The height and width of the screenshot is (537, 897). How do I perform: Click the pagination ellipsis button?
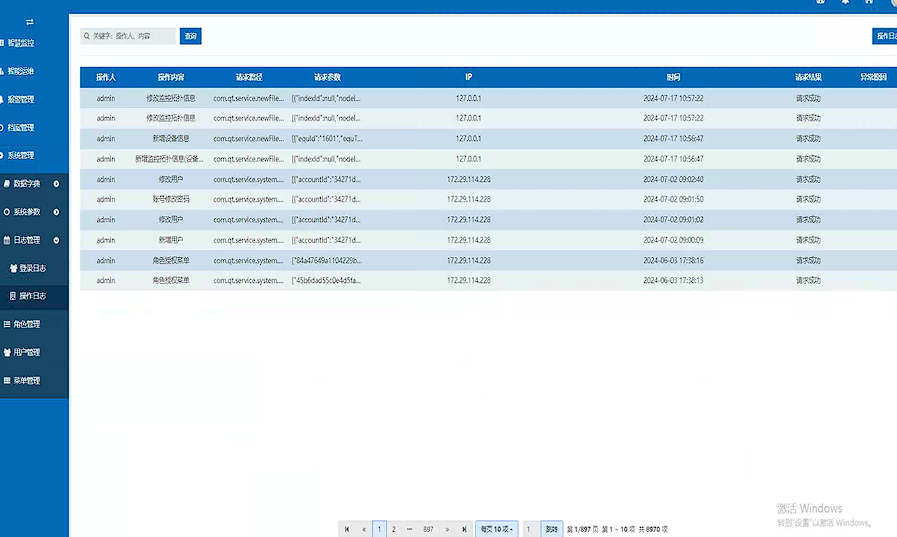[x=409, y=529]
